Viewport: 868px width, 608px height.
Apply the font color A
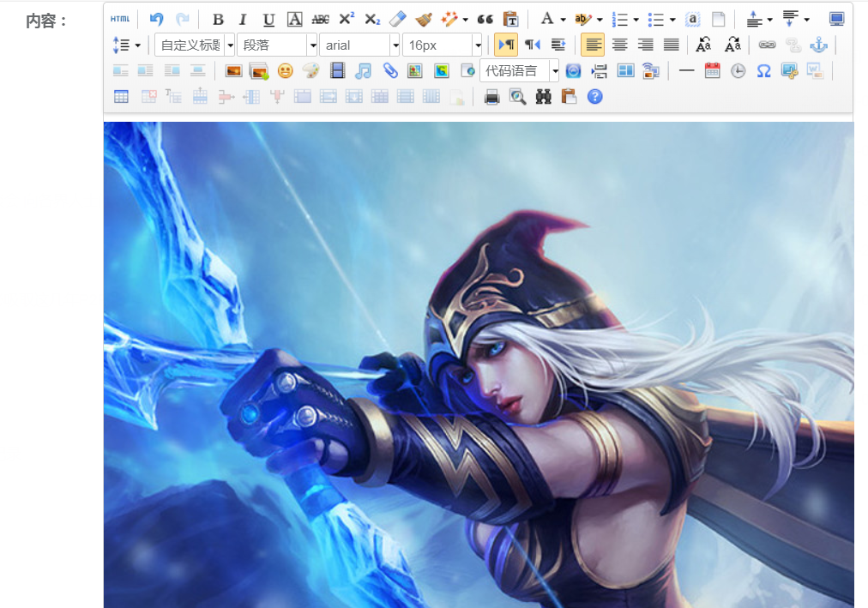[x=547, y=20]
